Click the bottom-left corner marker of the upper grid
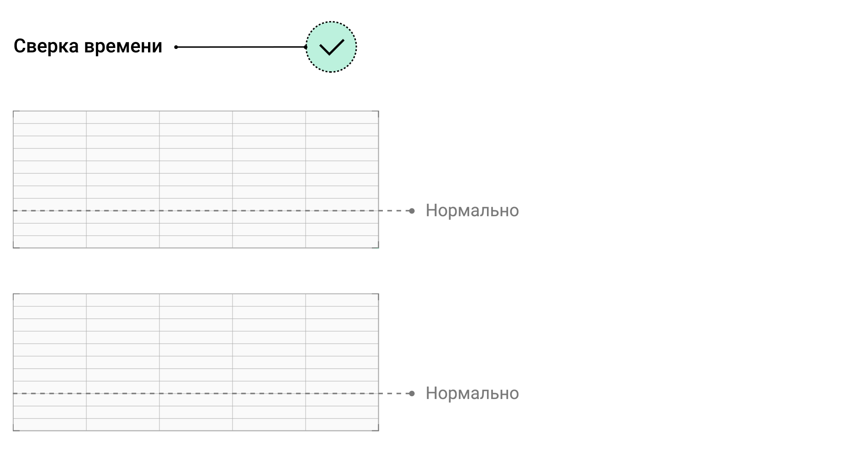Viewport: 868px width, 457px height. tap(14, 247)
